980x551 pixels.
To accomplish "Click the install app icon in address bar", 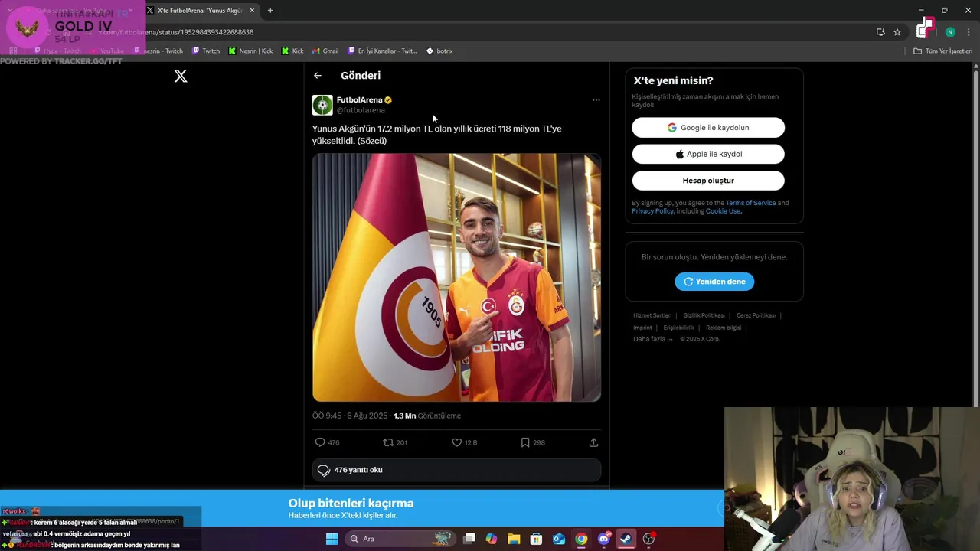I will click(x=880, y=32).
